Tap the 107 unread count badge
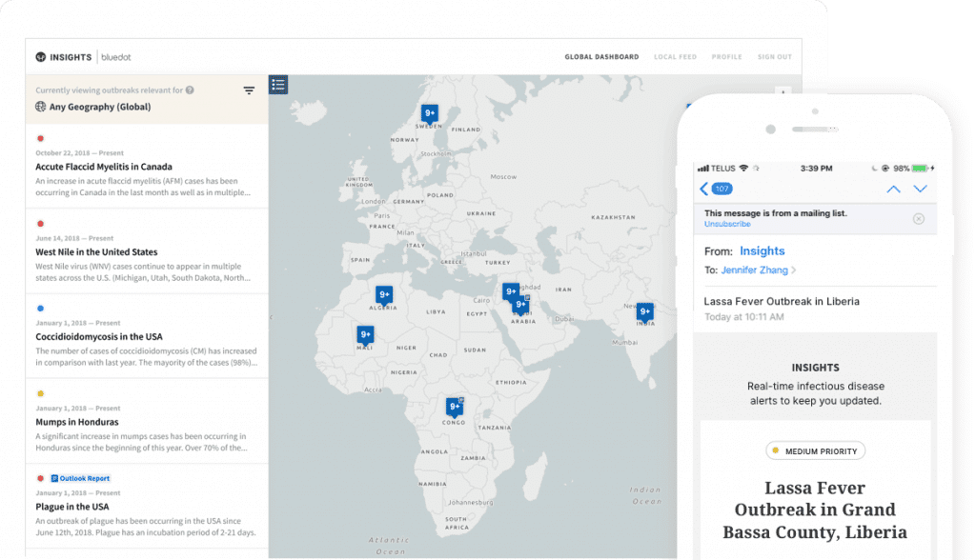Image resolution: width=976 pixels, height=560 pixels. pyautogui.click(x=722, y=189)
